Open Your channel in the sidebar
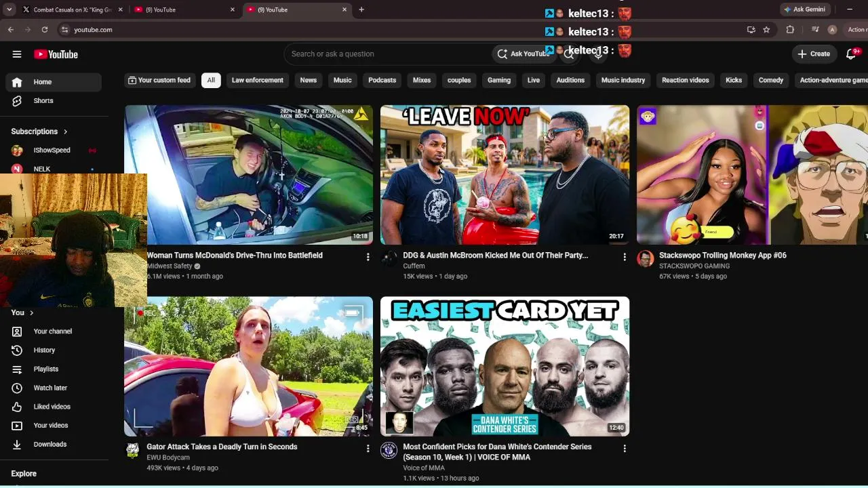Screen dimensions: 868x488 [54, 331]
